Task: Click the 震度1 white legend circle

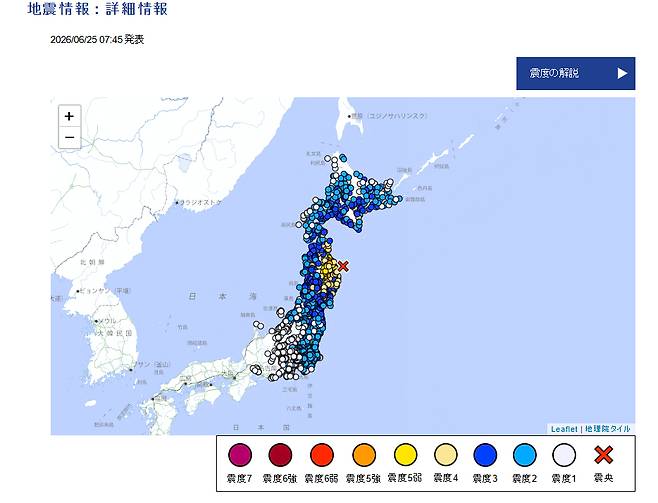Action: (564, 455)
